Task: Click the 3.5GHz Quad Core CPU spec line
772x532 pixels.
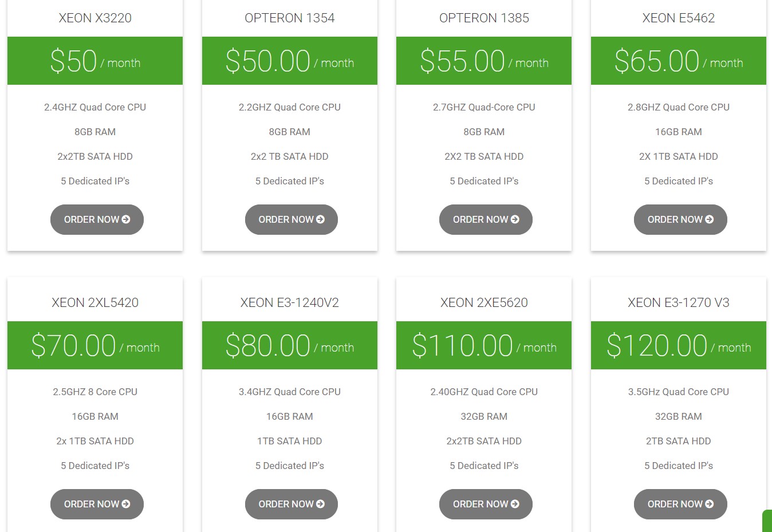Action: 679,392
